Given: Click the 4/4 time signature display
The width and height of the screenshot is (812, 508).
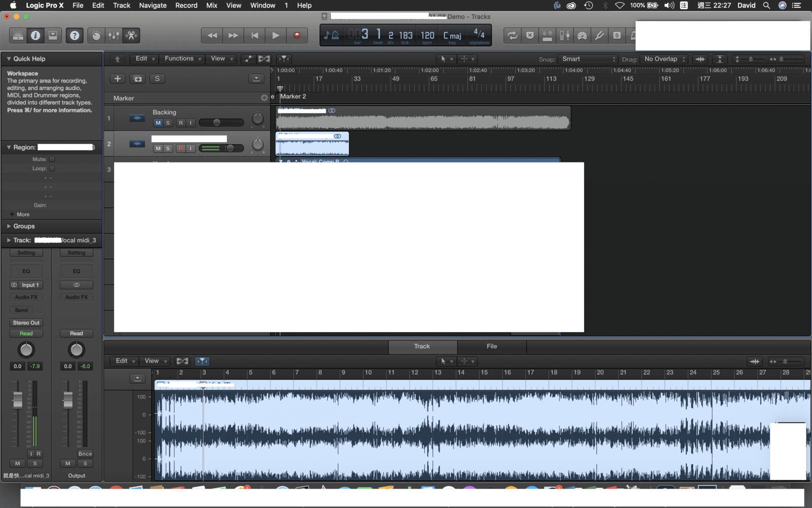Looking at the screenshot, I should pyautogui.click(x=479, y=35).
